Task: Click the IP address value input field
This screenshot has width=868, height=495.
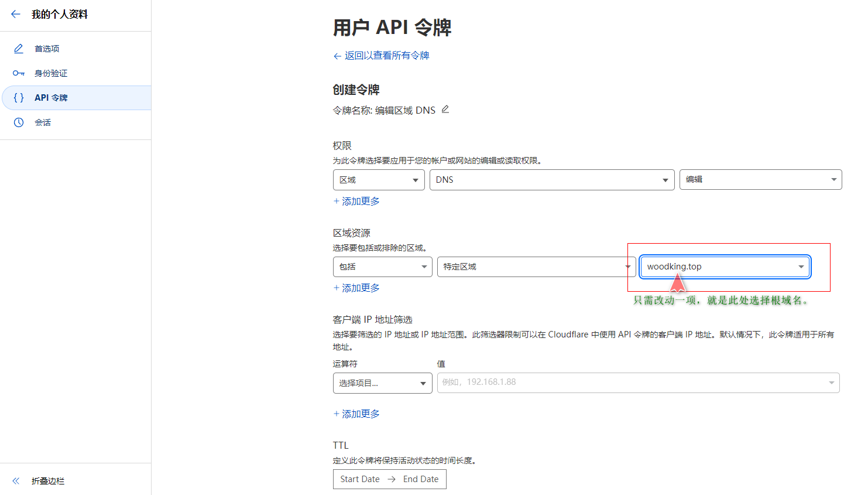Action: (x=632, y=383)
